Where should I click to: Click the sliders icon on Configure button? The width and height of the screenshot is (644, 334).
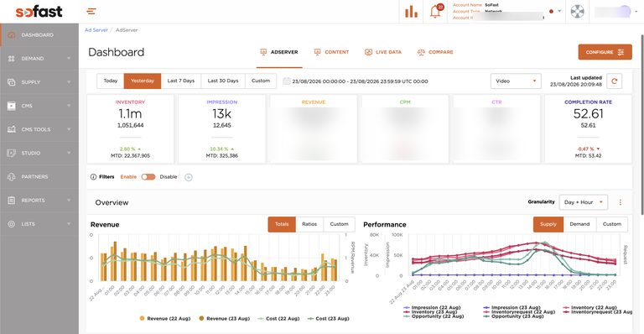621,52
